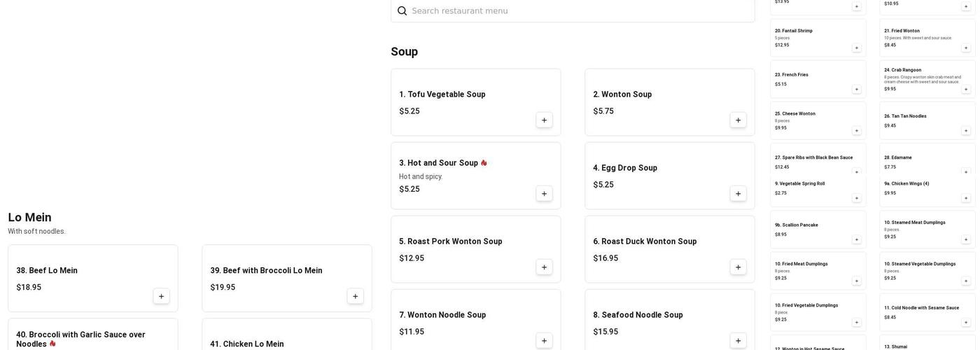Add Scallion Pancake with plus button
The image size is (980, 350).
856,239
